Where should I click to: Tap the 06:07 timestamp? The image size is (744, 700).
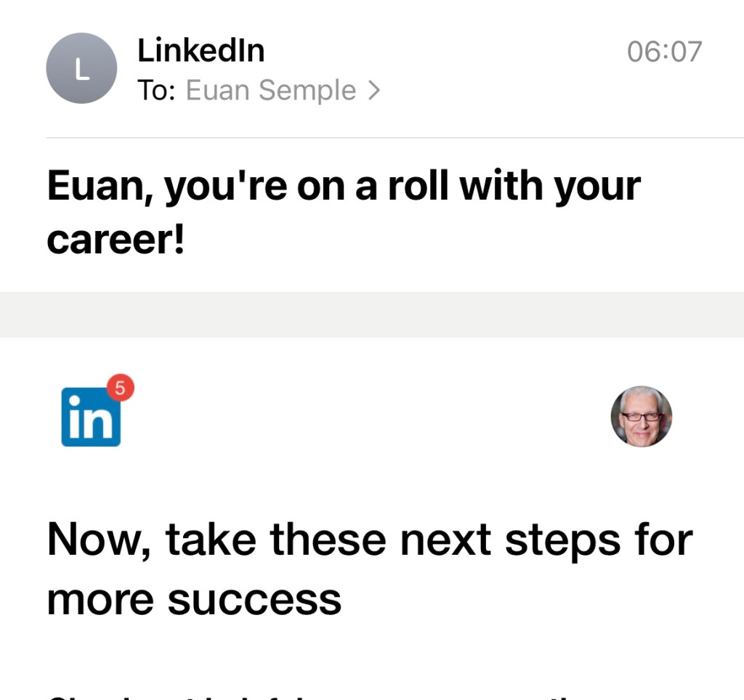664,52
